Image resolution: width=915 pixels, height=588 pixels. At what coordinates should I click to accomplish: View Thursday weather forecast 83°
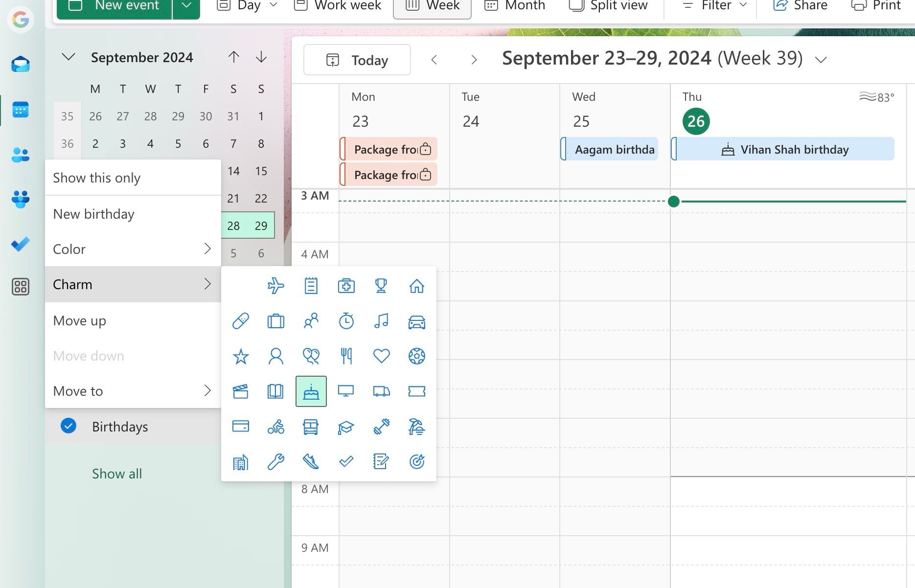point(877,97)
